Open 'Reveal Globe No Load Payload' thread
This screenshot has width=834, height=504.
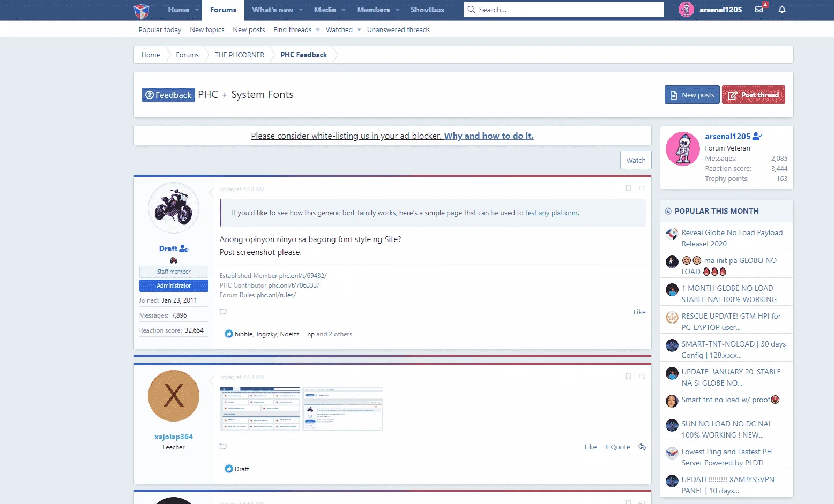(x=732, y=238)
